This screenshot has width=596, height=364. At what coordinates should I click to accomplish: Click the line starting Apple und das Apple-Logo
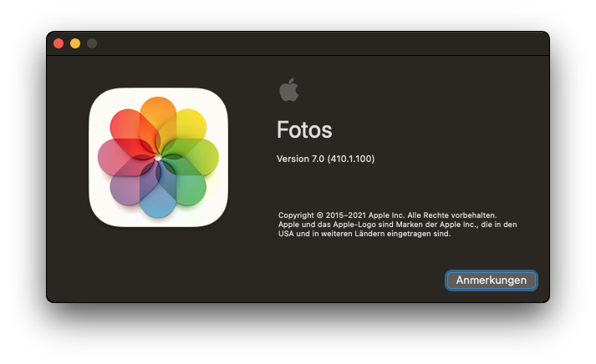coord(397,225)
